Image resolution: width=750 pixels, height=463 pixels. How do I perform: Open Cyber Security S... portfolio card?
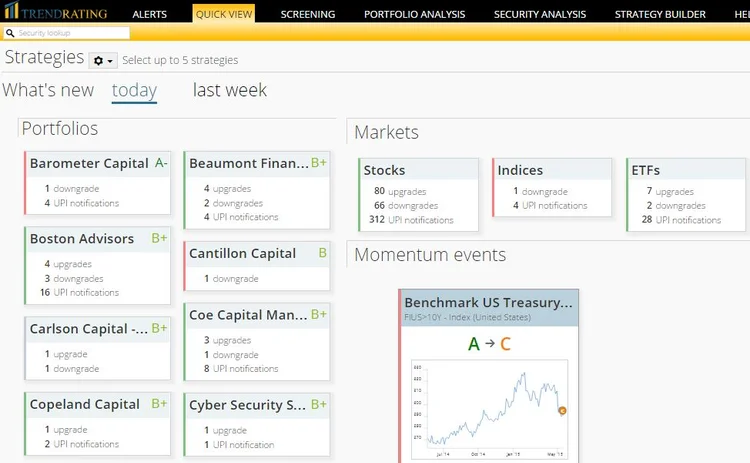coord(257,425)
